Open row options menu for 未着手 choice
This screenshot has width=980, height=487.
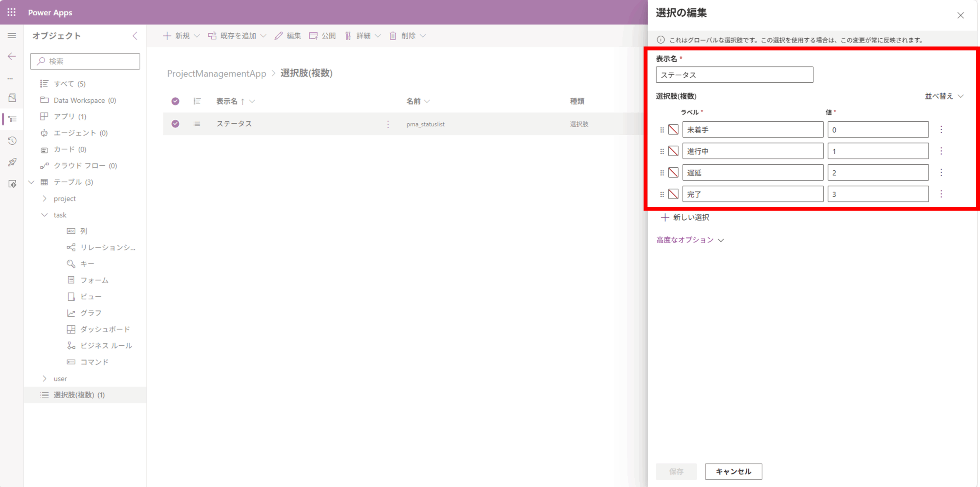point(941,129)
